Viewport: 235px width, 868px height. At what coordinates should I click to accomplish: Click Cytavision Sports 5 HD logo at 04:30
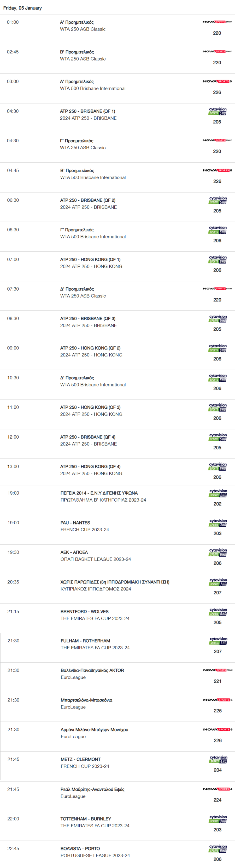coord(218,111)
